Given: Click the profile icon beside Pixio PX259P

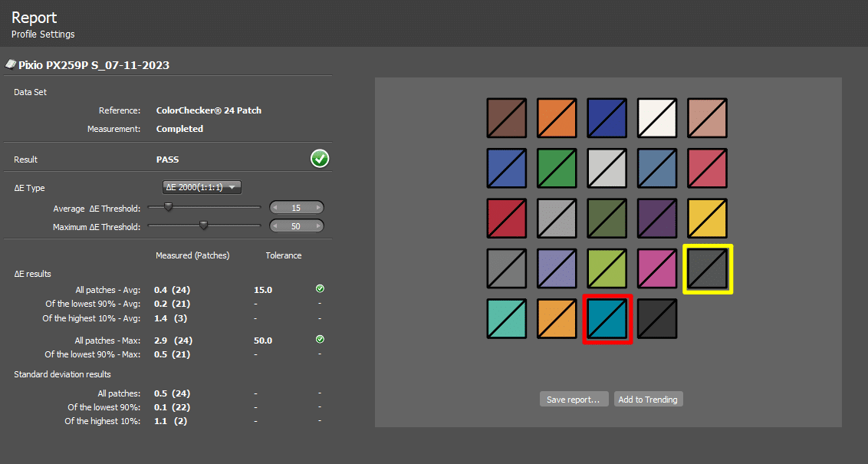Looking at the screenshot, I should (11, 65).
